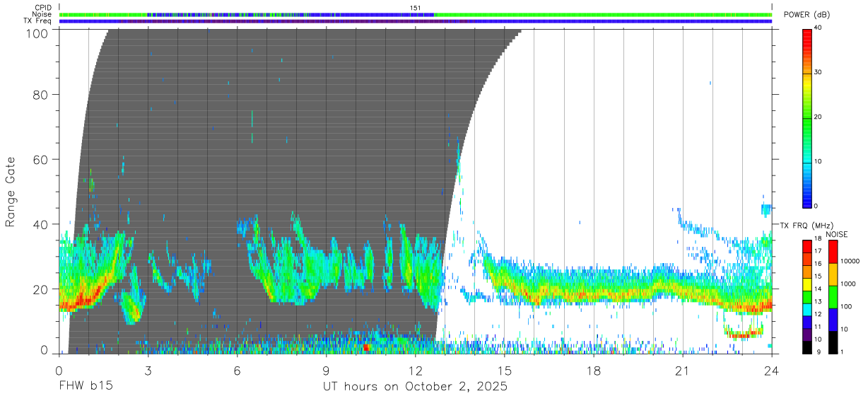Click the TX Freq blue strip above the plot

[x=415, y=21]
